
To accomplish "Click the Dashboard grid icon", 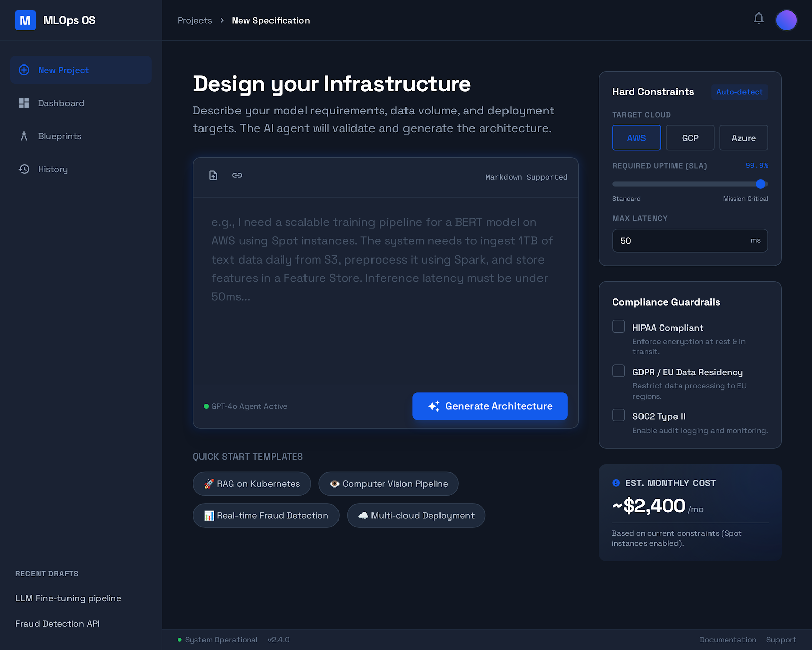I will 24,103.
